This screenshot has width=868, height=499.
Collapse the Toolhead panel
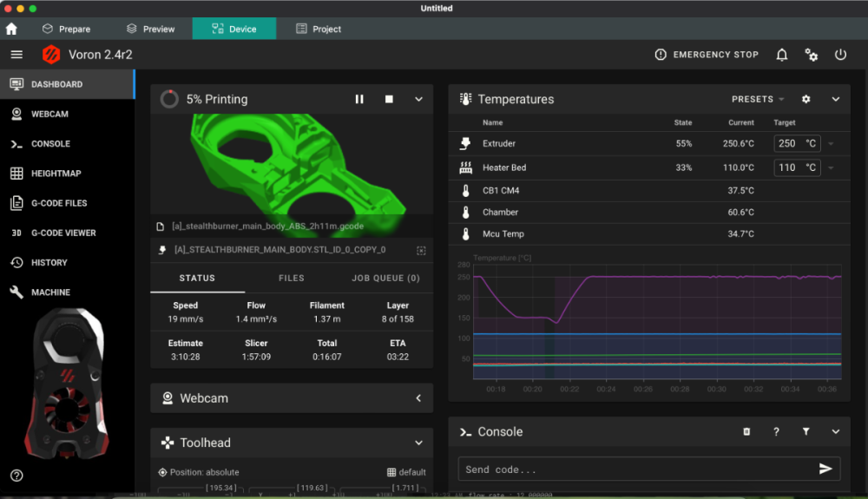pos(418,443)
